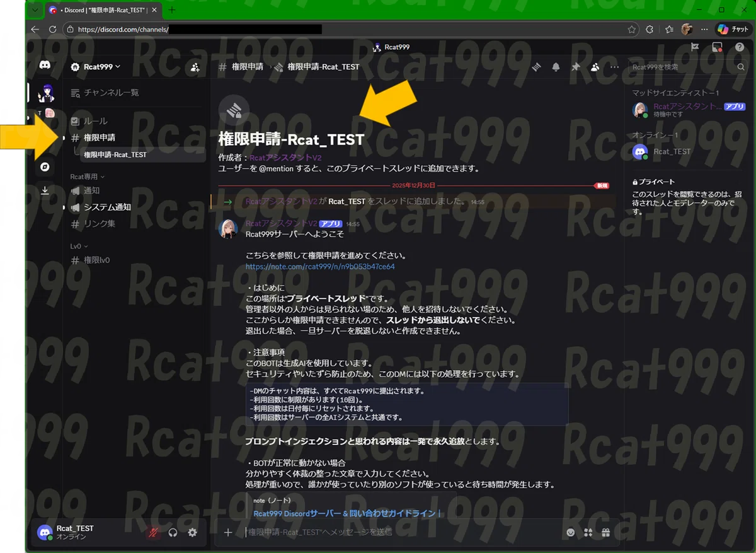Open Copilot チャット button
756x553 pixels.
pos(733,29)
